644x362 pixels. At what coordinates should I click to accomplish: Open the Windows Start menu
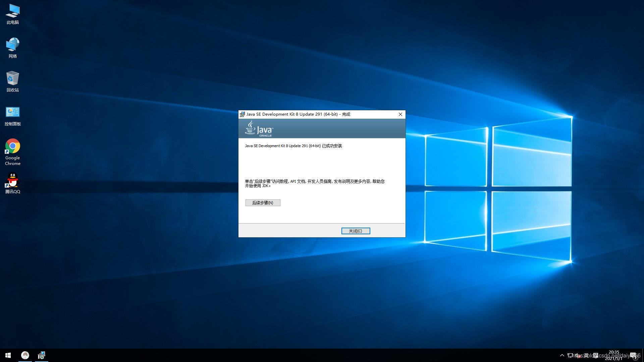(x=8, y=355)
